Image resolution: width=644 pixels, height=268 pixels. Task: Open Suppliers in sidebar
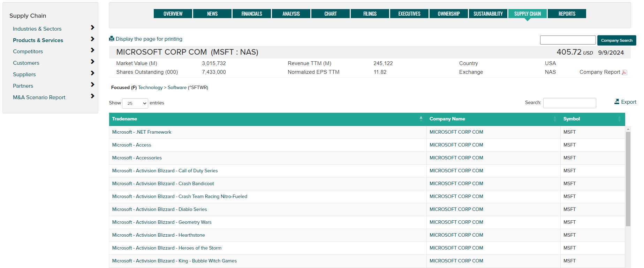24,74
